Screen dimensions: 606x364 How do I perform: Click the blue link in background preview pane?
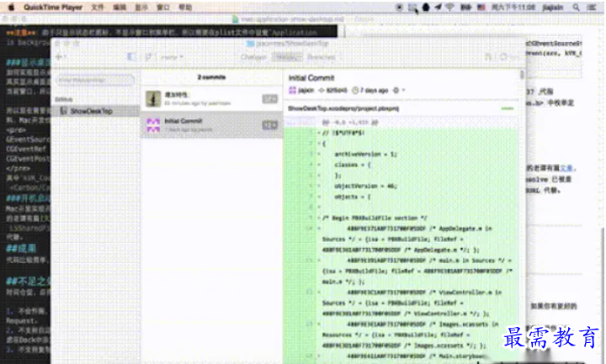pos(566,168)
